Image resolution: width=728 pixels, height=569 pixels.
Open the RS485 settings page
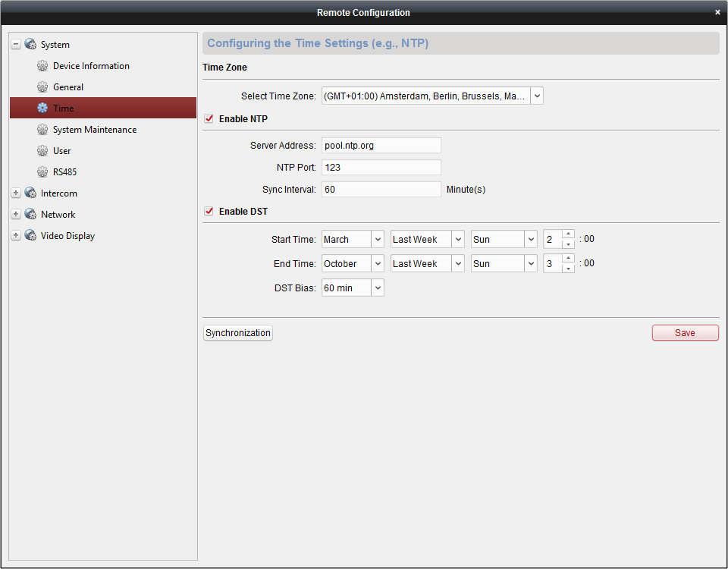64,172
